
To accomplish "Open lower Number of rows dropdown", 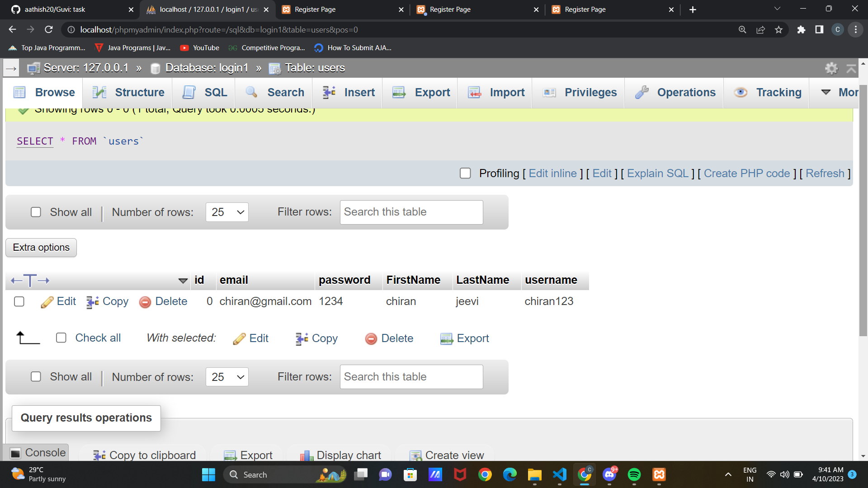I will 227,377.
